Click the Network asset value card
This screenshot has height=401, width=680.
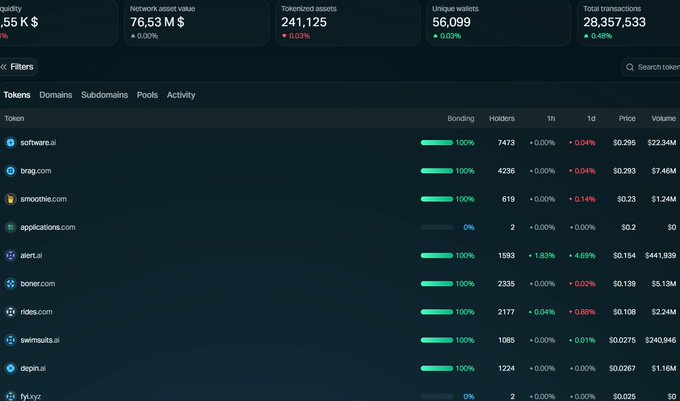click(x=196, y=23)
